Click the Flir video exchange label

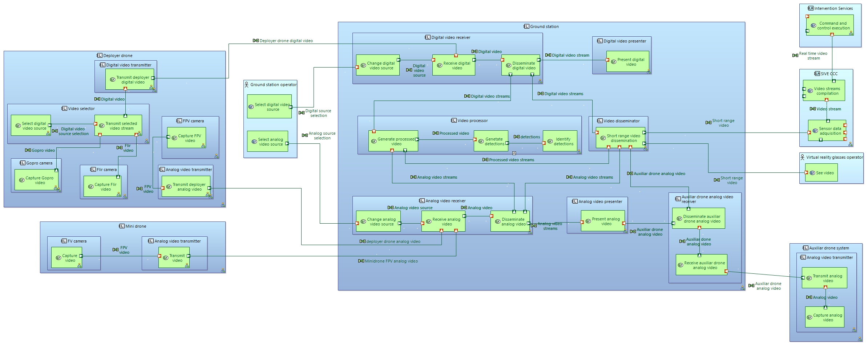(128, 148)
